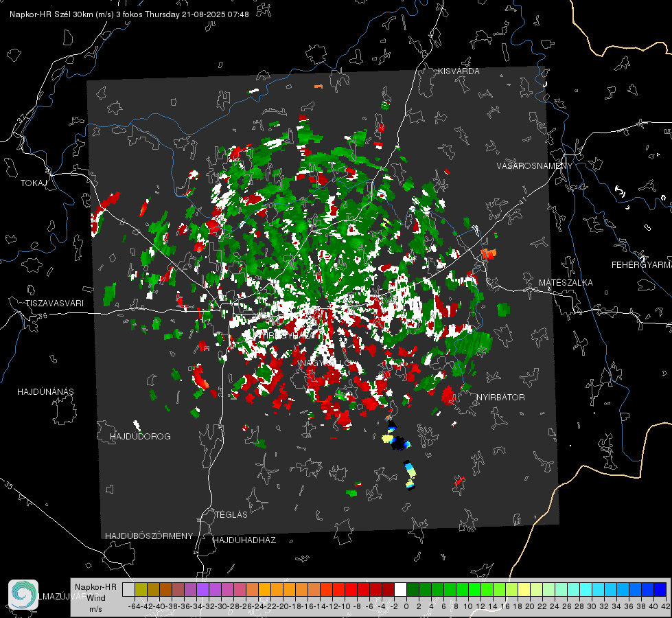The image size is (672, 618).
Task: Click the white zero-velocity legend swatch
Action: tap(400, 589)
